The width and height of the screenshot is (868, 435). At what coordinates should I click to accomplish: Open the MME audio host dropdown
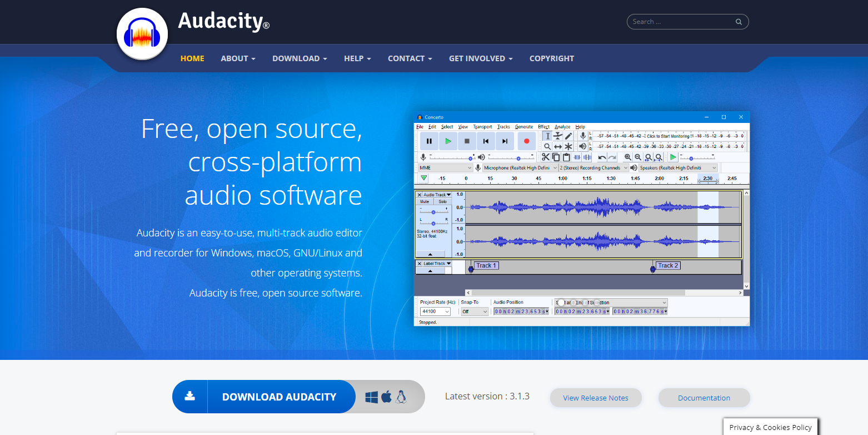click(x=445, y=167)
